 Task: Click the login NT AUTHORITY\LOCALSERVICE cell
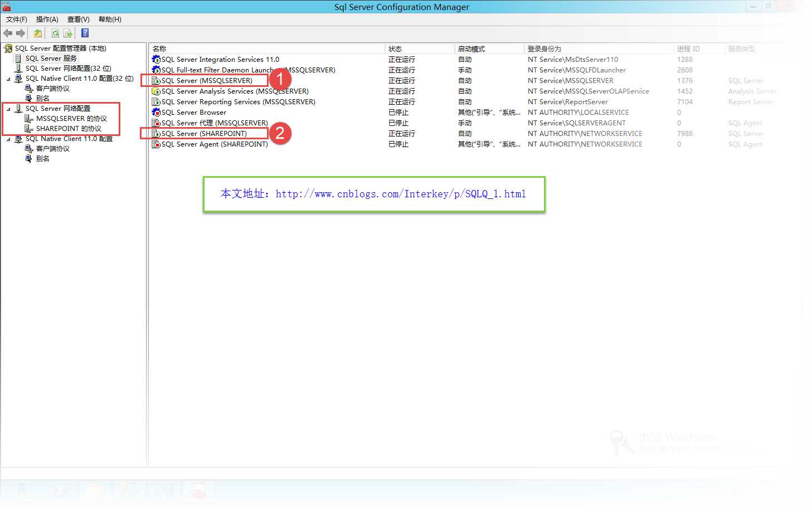point(578,113)
